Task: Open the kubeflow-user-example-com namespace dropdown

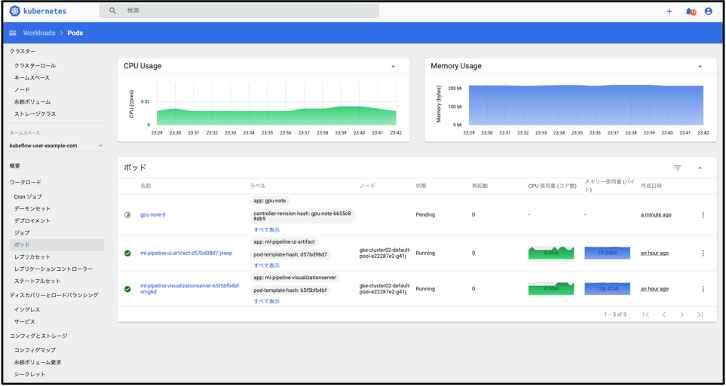Action: pyautogui.click(x=56, y=146)
